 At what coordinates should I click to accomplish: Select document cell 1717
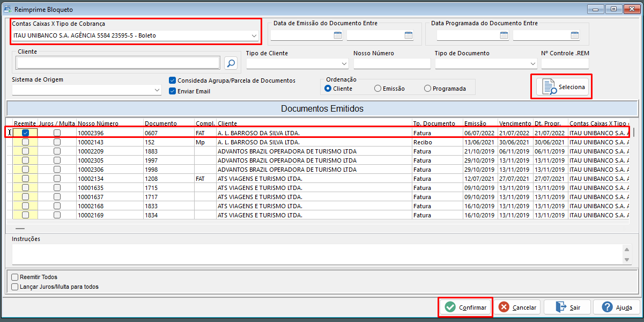[x=169, y=197]
